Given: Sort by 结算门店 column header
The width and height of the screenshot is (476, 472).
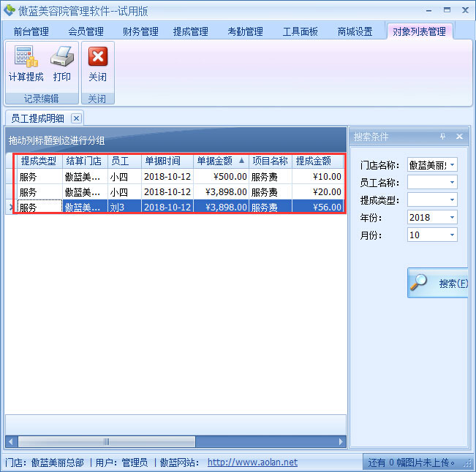Looking at the screenshot, I should pos(86,161).
